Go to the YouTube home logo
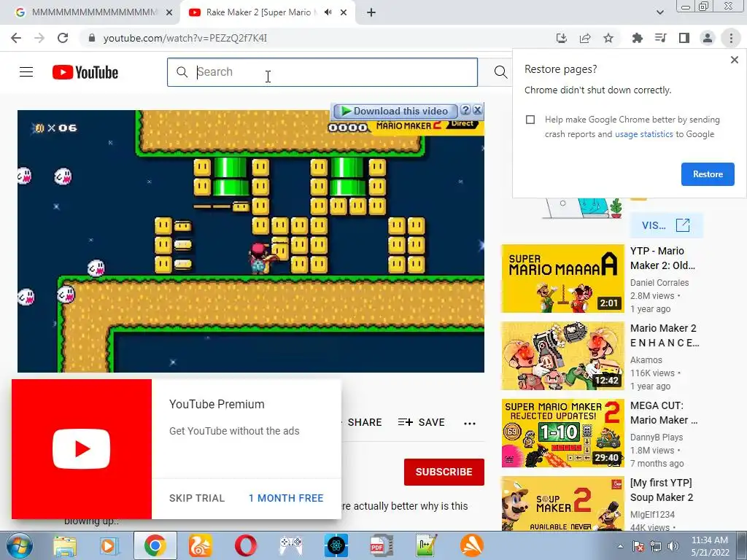The height and width of the screenshot is (560, 747). 85,72
